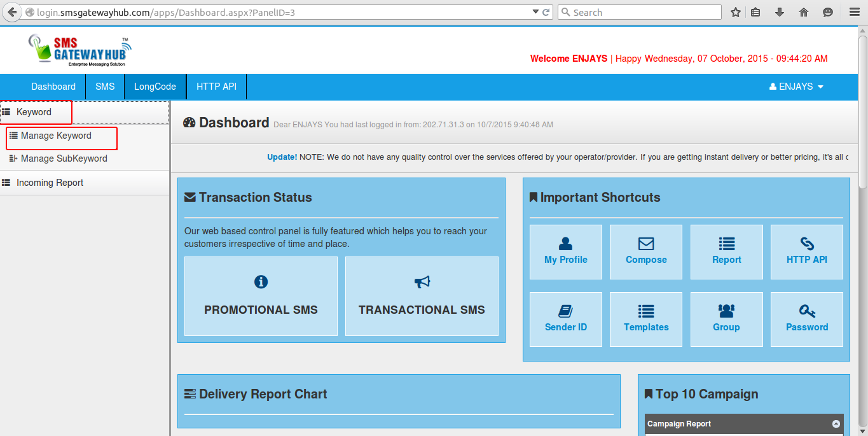Collapse the Campaign Report panel chevron
Screen dimensions: 868x436
[x=836, y=424]
